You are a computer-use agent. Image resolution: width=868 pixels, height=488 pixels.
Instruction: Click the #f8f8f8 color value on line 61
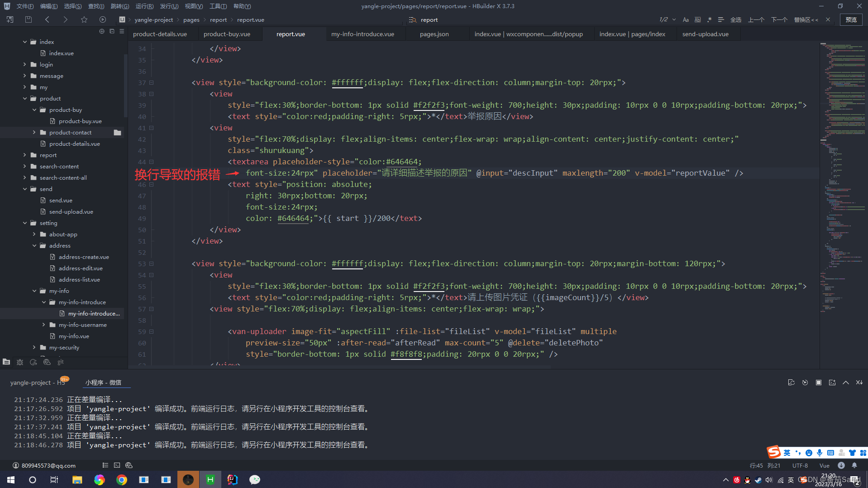pyautogui.click(x=406, y=354)
